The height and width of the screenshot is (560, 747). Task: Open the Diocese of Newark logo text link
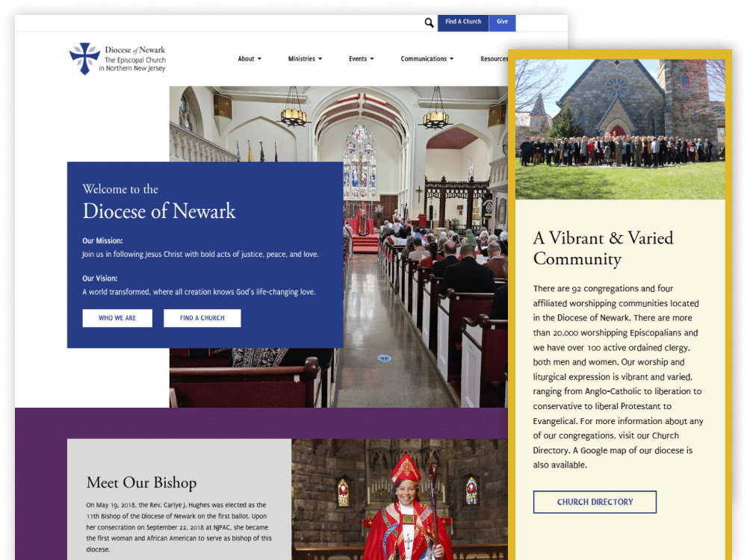[135, 59]
